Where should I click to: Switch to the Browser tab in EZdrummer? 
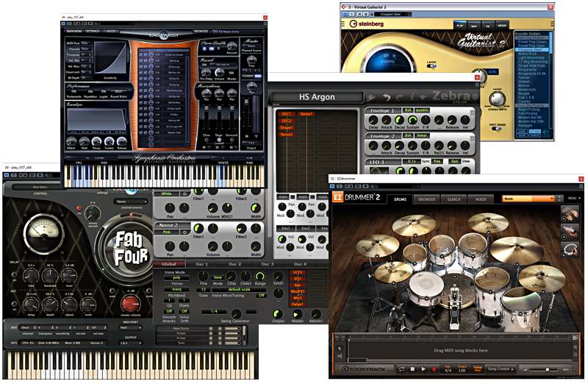click(x=427, y=199)
